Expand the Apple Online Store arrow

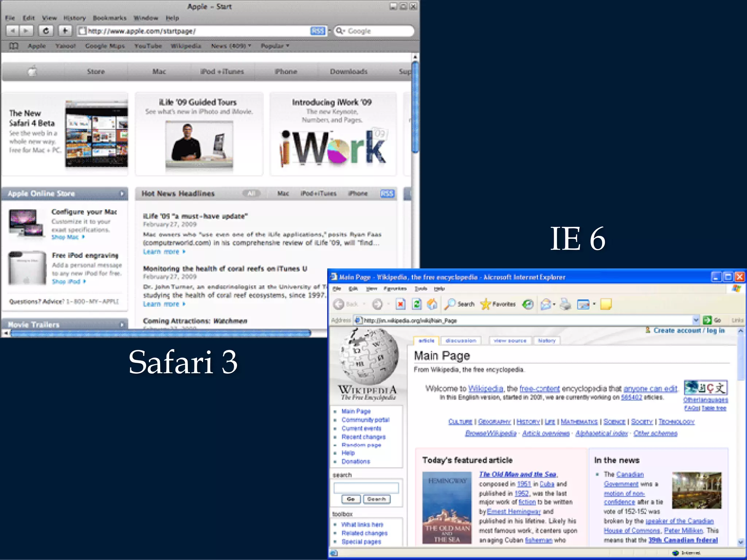[122, 194]
